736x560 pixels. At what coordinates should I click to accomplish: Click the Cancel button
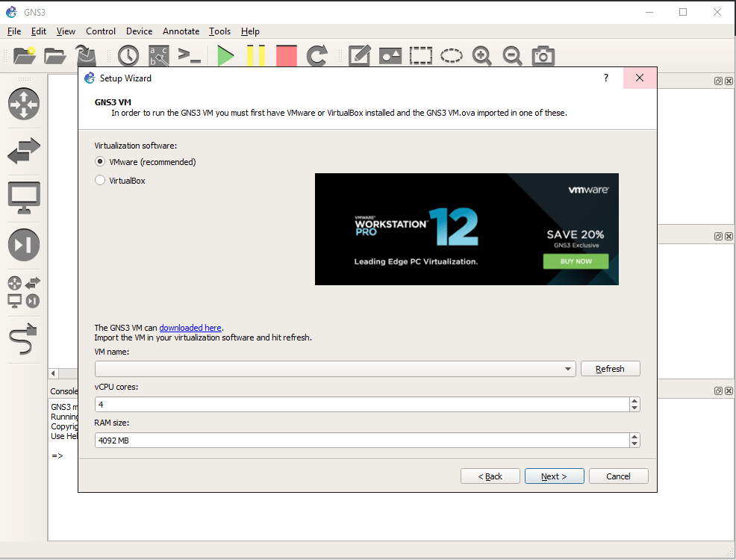point(618,476)
